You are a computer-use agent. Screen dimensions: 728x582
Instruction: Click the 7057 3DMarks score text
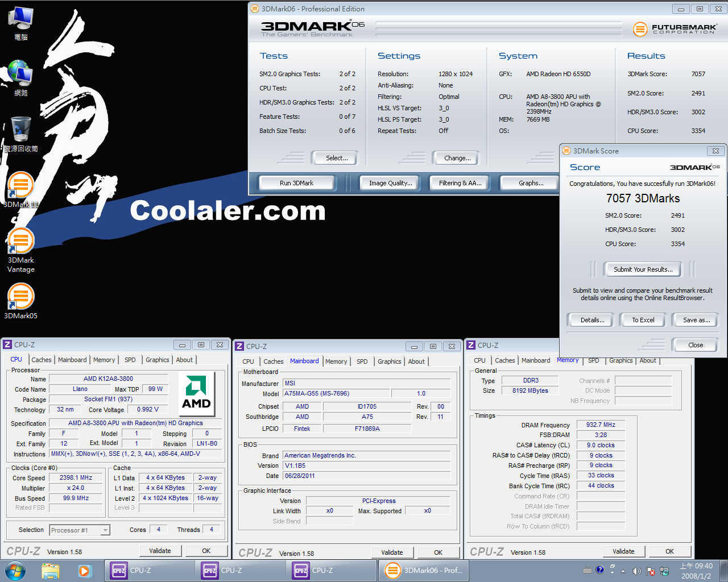(643, 198)
